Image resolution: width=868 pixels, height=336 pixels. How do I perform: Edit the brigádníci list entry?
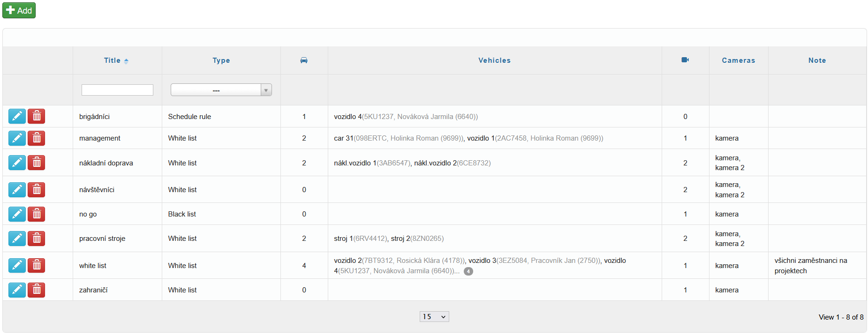point(17,116)
